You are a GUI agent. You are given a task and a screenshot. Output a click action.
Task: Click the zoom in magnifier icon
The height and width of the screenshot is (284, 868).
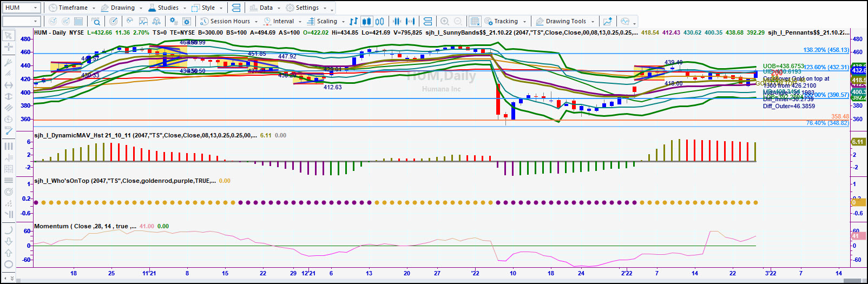point(445,21)
